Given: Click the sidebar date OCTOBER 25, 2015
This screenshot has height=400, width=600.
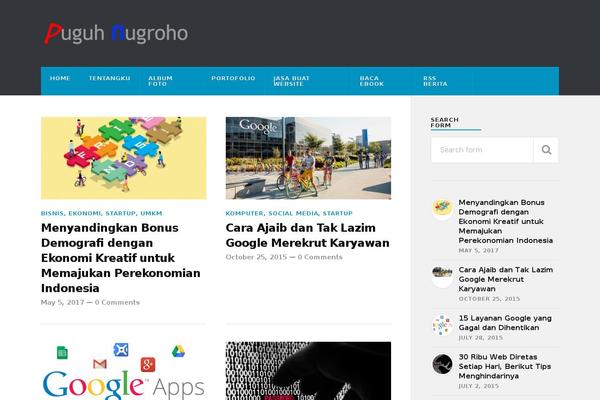Looking at the screenshot, I should [489, 299].
